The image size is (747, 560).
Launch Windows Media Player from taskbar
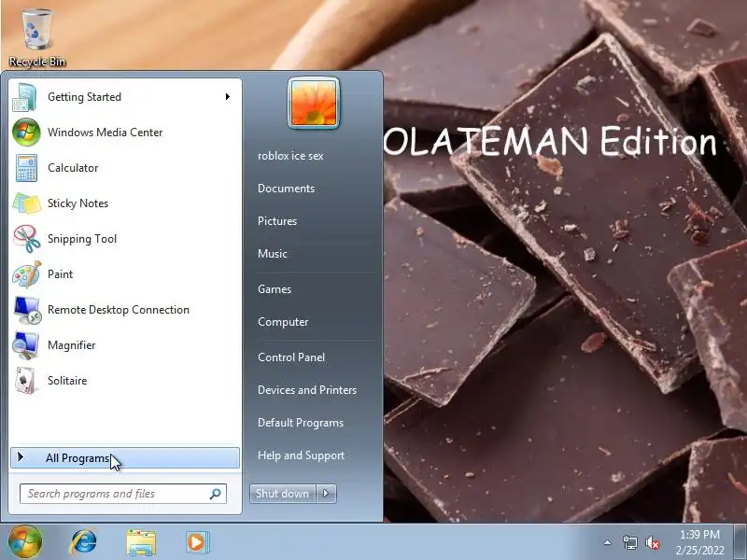point(196,542)
